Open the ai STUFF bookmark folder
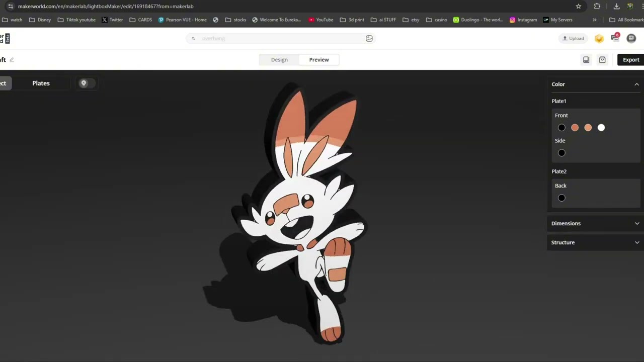This screenshot has height=362, width=644. click(383, 20)
